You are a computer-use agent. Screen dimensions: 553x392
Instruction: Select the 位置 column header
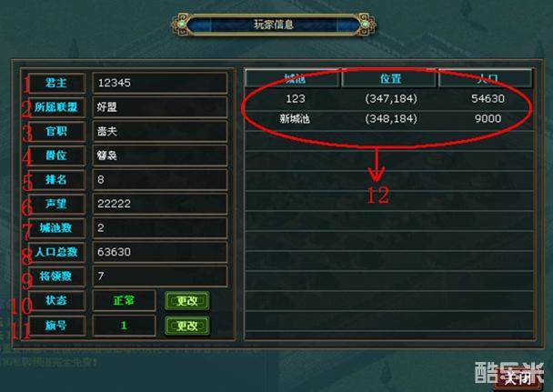[x=390, y=78]
